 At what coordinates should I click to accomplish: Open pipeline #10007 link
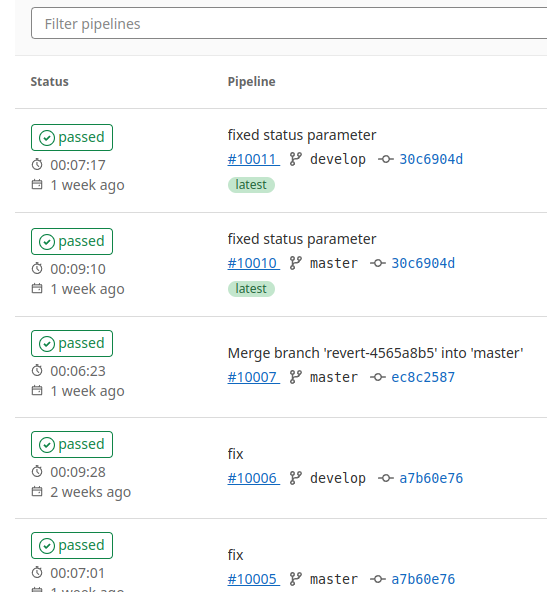[x=254, y=377]
